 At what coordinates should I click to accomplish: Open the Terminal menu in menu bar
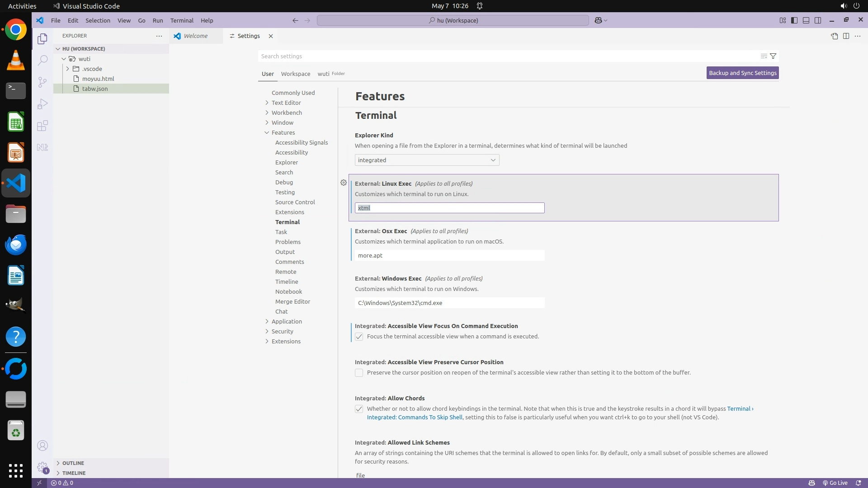[182, 20]
